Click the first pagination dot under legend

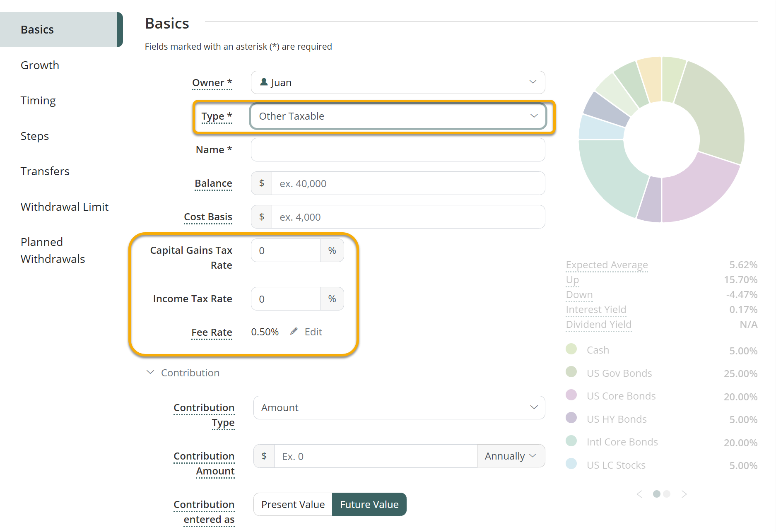(x=656, y=494)
